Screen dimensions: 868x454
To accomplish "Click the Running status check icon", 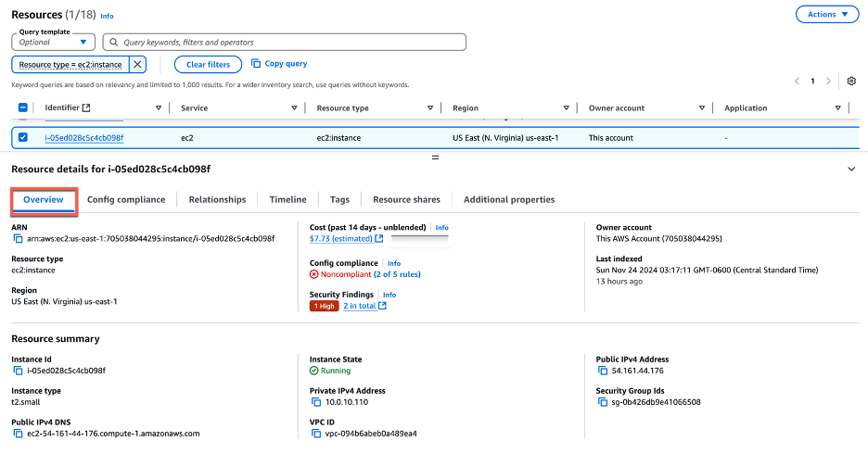I will 313,371.
